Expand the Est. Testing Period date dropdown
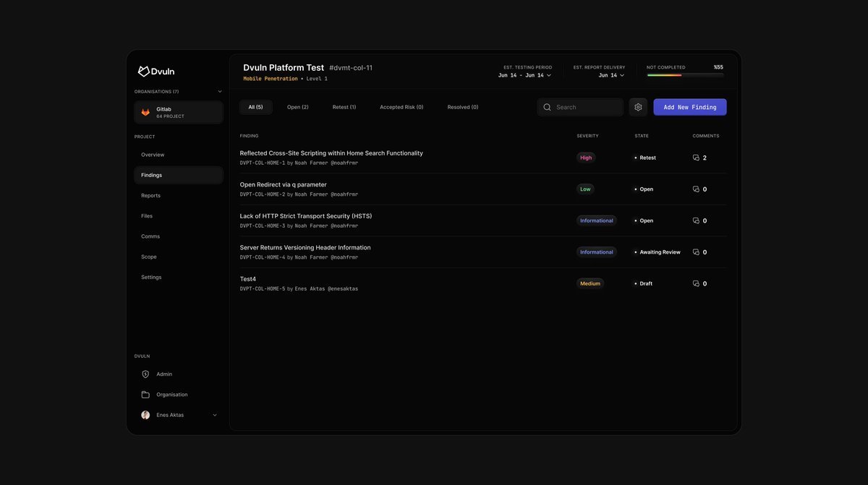 tap(548, 75)
